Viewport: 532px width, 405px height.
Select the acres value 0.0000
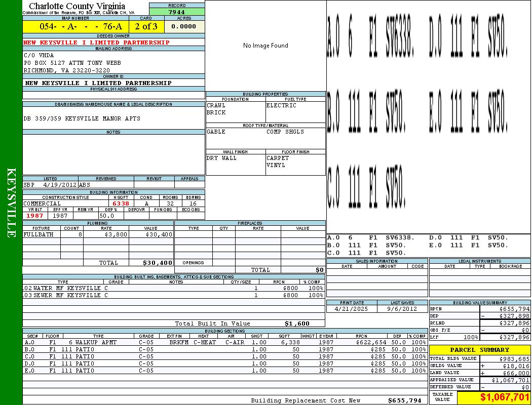pyautogui.click(x=183, y=26)
